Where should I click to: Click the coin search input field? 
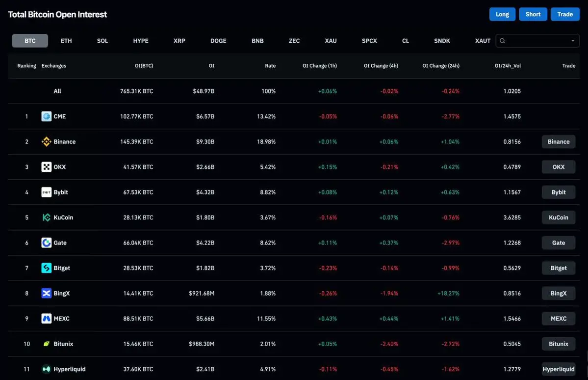(537, 41)
